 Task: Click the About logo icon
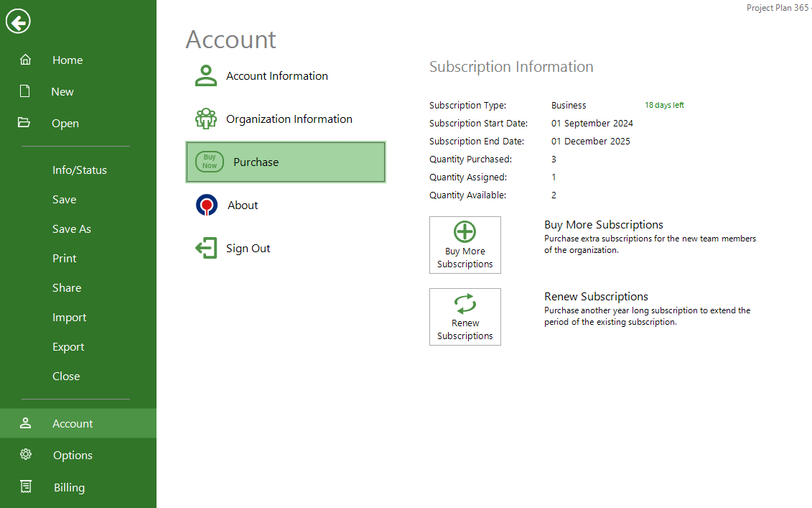207,205
